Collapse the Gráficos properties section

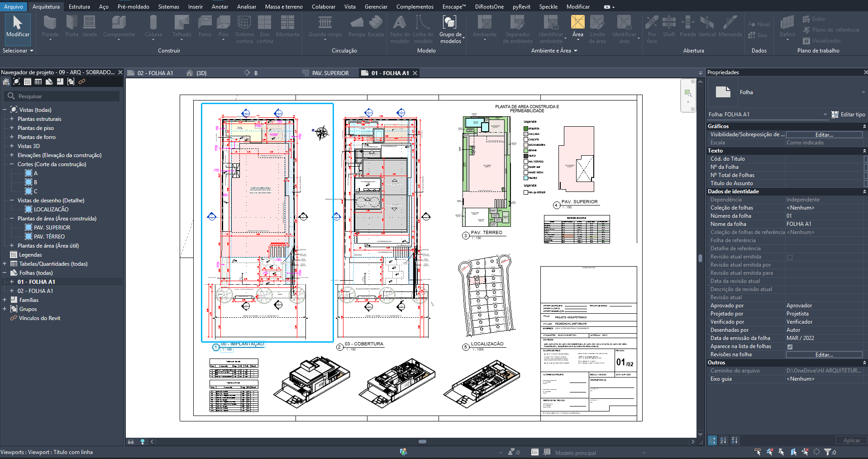pyautogui.click(x=864, y=126)
